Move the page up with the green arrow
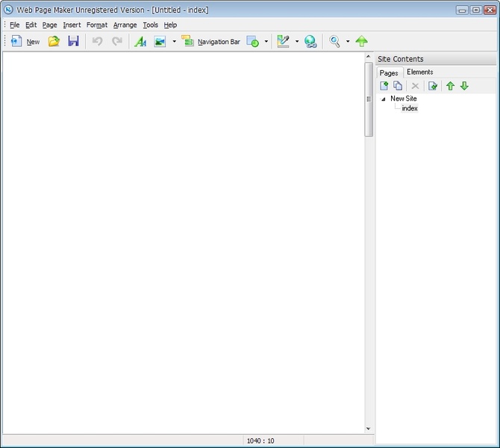 [450, 86]
